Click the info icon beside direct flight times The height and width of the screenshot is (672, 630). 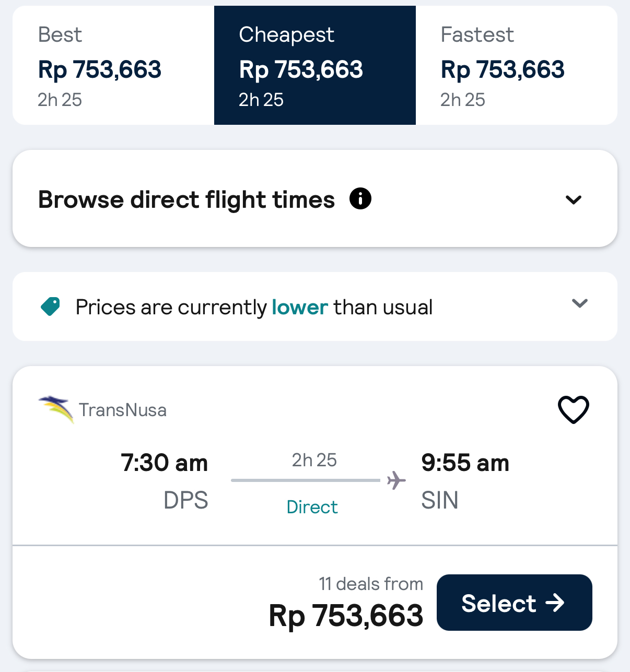click(x=360, y=199)
